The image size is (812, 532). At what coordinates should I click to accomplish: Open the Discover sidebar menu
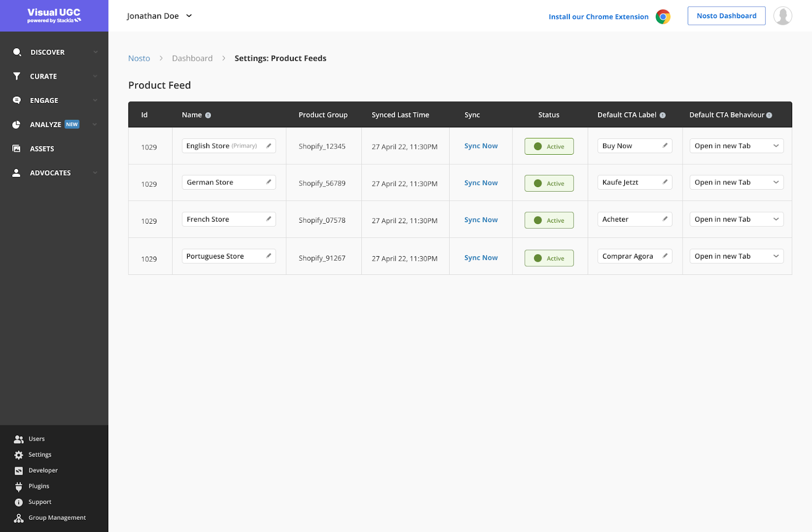tap(54, 52)
